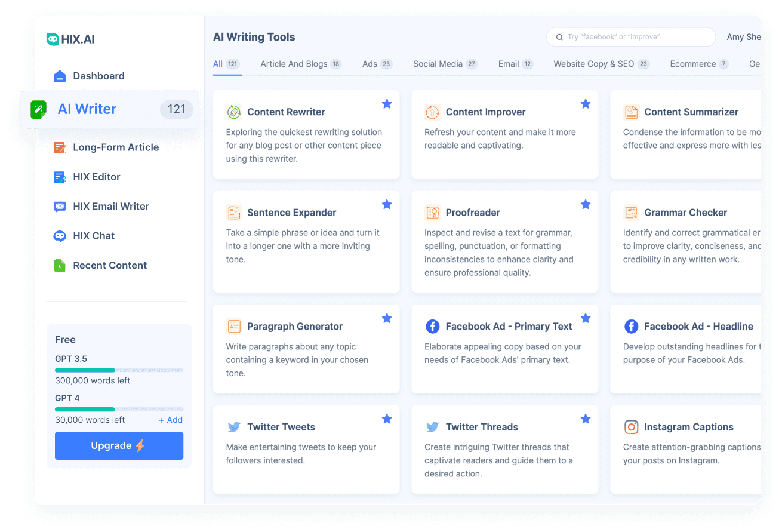Switch to the Ecommerce tab
Viewport: 782px width, 532px height.
point(700,64)
